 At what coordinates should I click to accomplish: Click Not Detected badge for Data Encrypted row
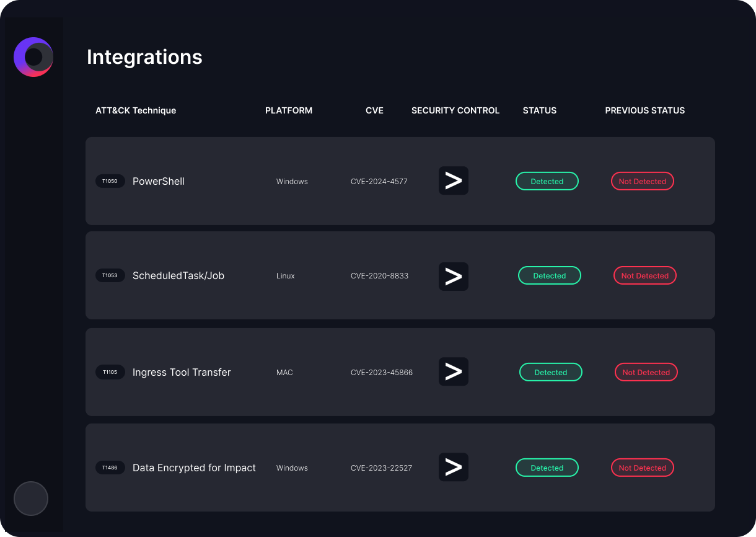(643, 468)
